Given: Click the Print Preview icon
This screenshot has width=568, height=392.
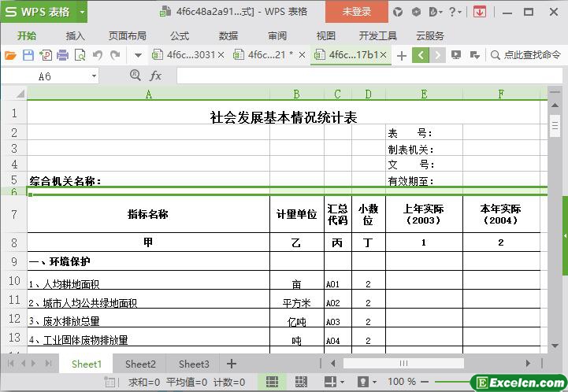Looking at the screenshot, I should (80, 55).
